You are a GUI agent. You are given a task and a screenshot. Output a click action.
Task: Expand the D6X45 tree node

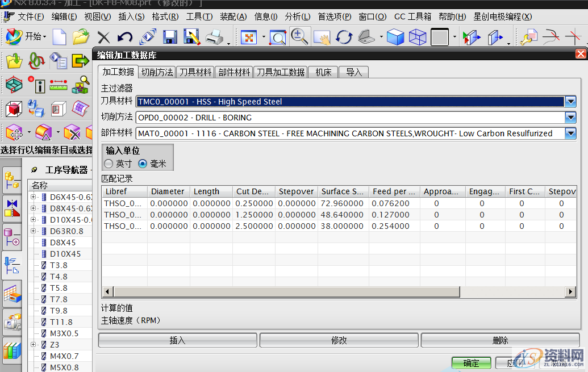[x=34, y=197]
